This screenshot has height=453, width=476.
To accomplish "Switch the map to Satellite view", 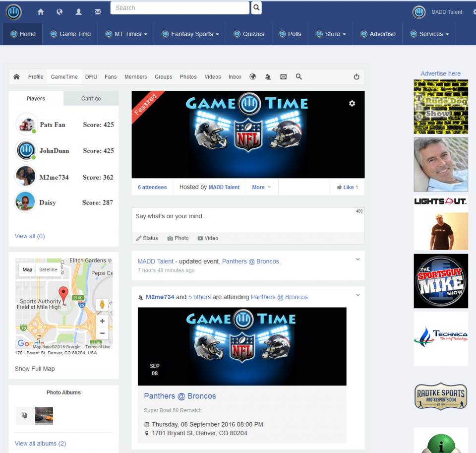I will [48, 270].
